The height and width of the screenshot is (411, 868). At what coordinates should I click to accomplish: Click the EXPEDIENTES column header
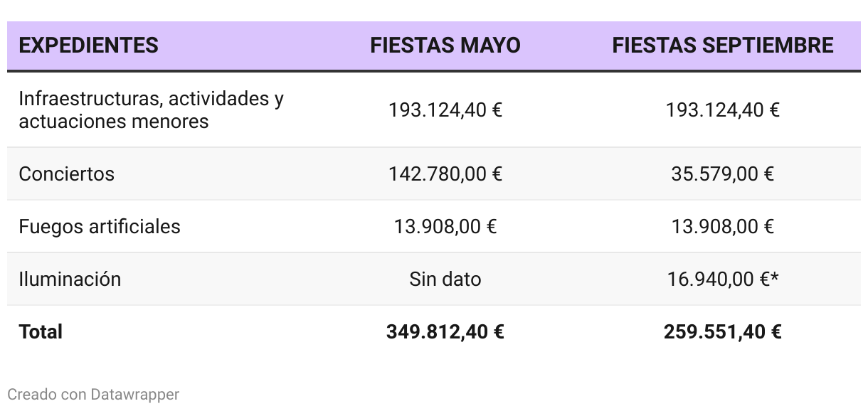88,46
